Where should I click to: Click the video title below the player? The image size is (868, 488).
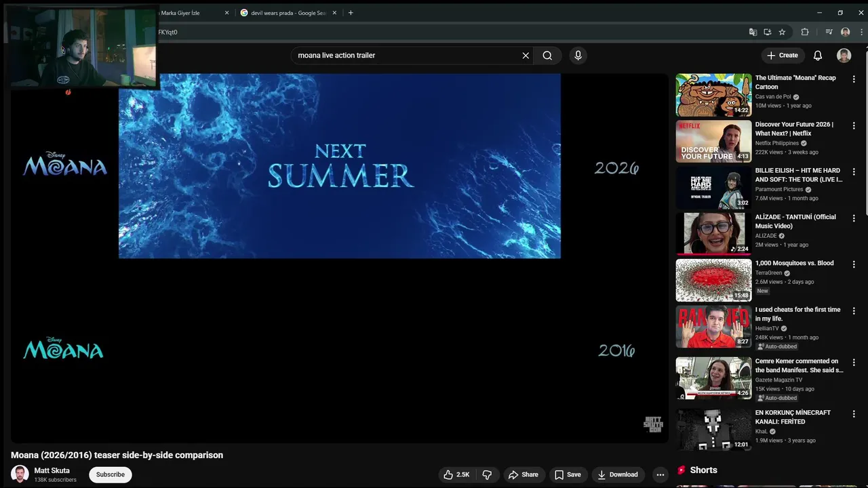(117, 455)
